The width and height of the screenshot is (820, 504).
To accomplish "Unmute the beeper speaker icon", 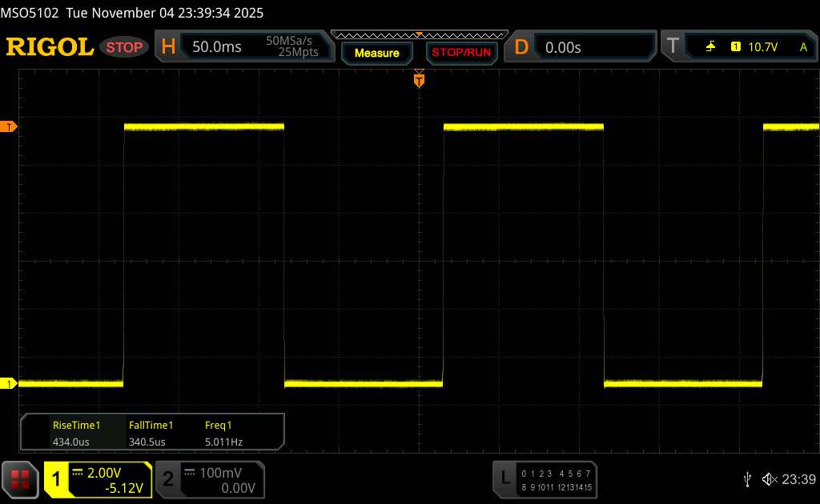I will 769,479.
